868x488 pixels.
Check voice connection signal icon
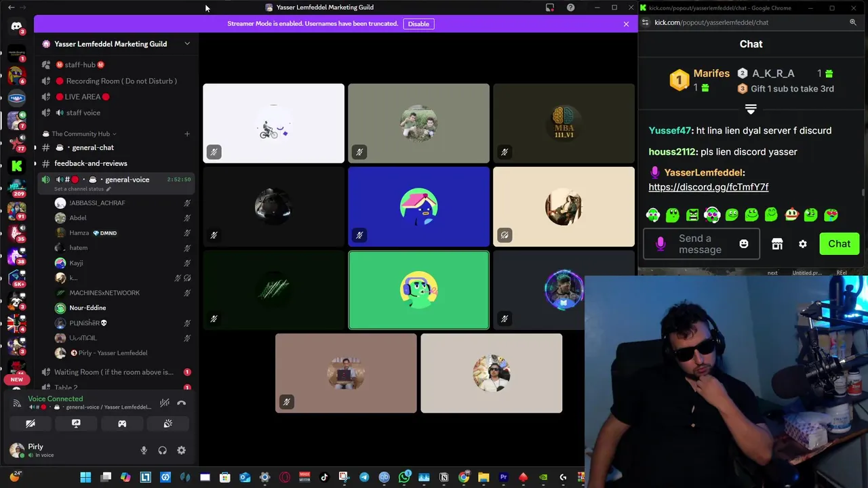click(x=17, y=403)
